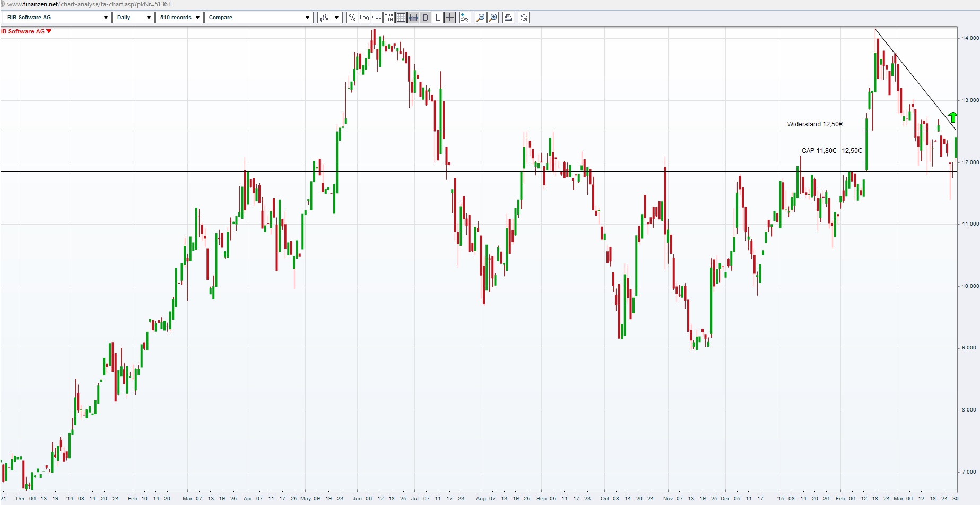Toggle chart grid lines button

click(401, 18)
